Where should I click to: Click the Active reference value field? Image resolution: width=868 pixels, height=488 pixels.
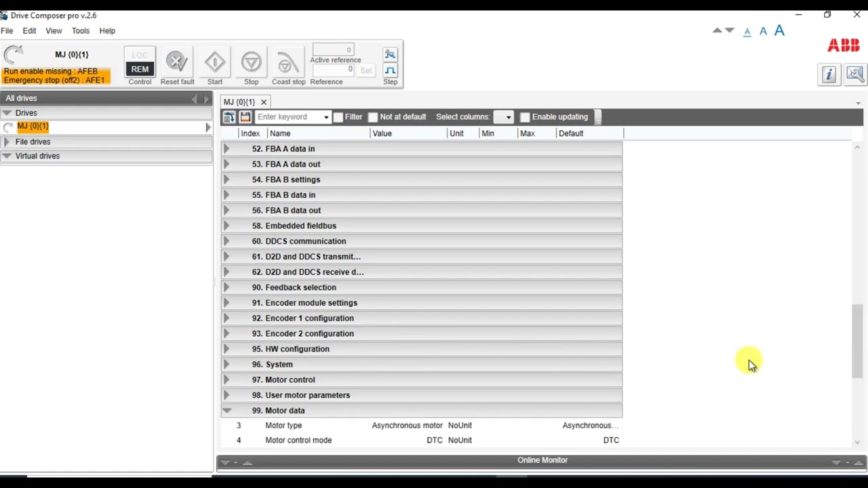point(333,49)
